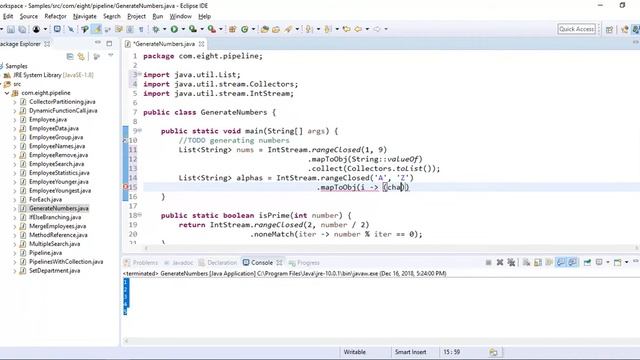The width and height of the screenshot is (640, 360).
Task: Switch to the Progress tab
Action: [x=304, y=262]
